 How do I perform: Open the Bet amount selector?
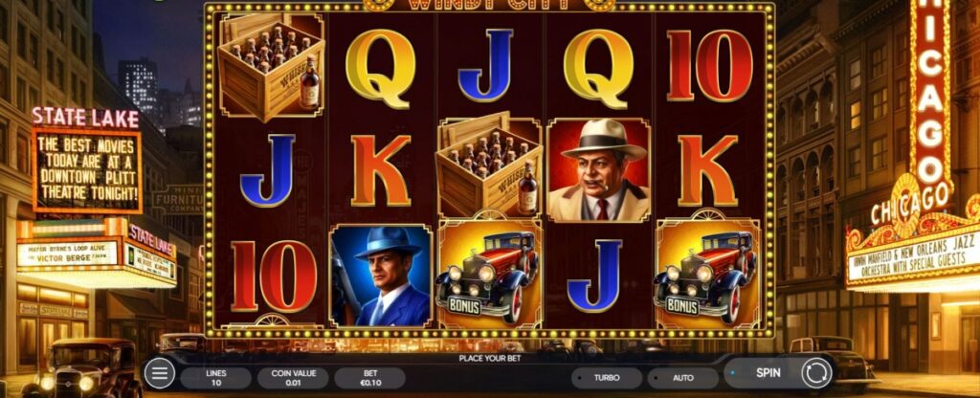coord(370,378)
